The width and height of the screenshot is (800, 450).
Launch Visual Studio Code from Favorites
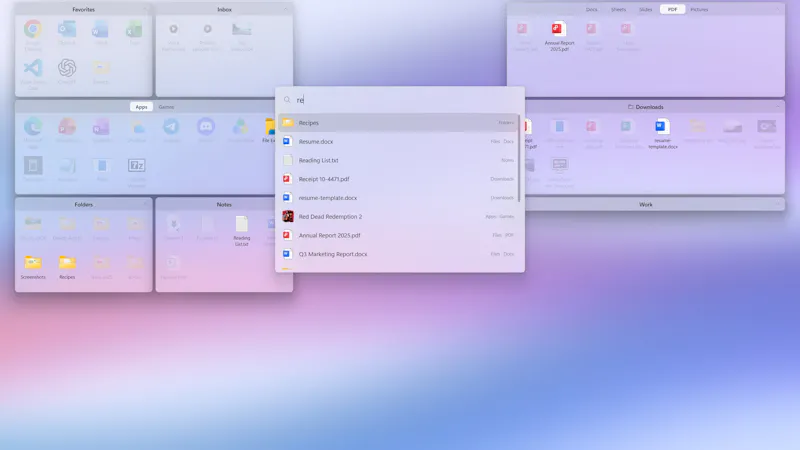tap(33, 74)
